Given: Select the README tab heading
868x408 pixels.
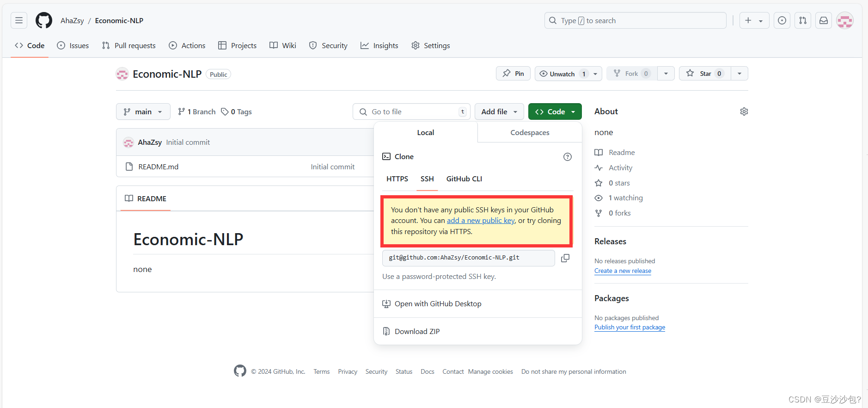Looking at the screenshot, I should (146, 198).
